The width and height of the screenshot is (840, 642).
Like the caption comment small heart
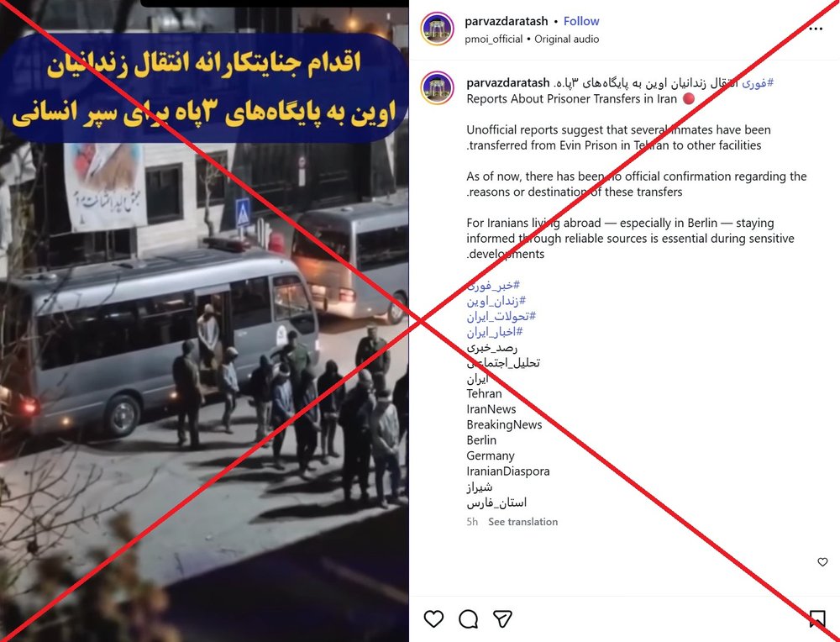(823, 561)
